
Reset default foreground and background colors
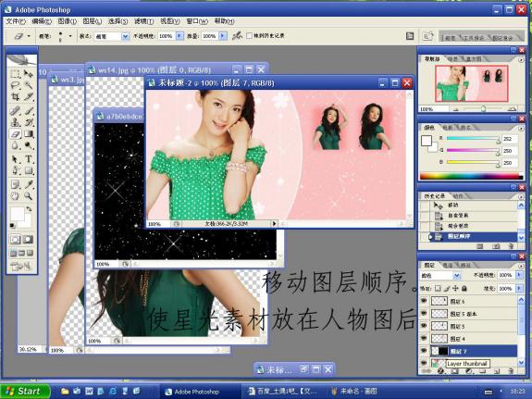pyautogui.click(x=13, y=225)
